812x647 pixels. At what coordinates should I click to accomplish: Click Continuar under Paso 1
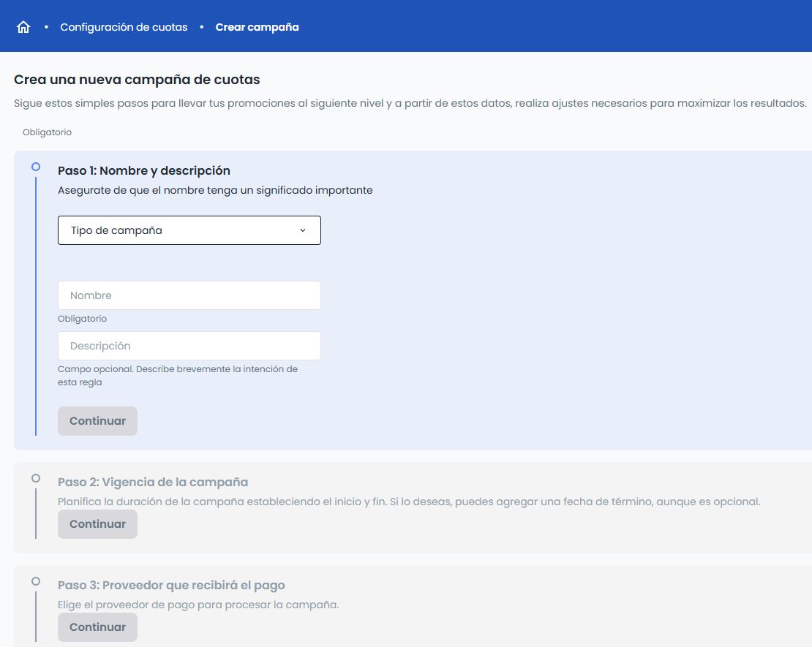97,421
